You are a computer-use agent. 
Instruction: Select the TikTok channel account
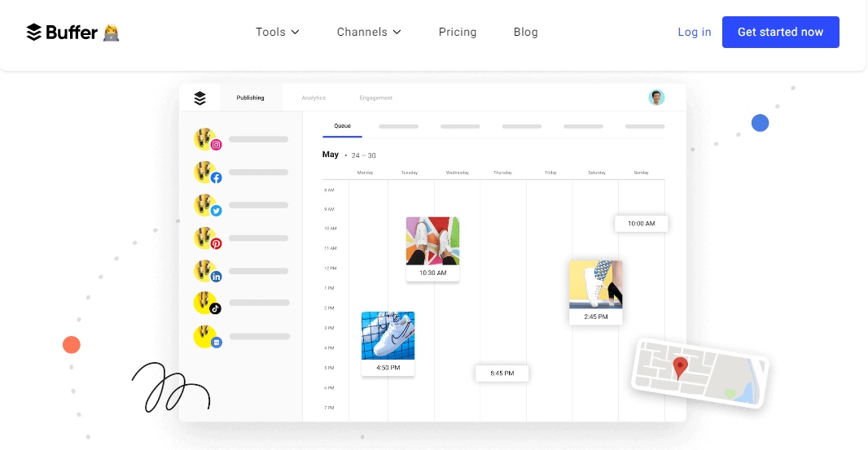(x=241, y=304)
